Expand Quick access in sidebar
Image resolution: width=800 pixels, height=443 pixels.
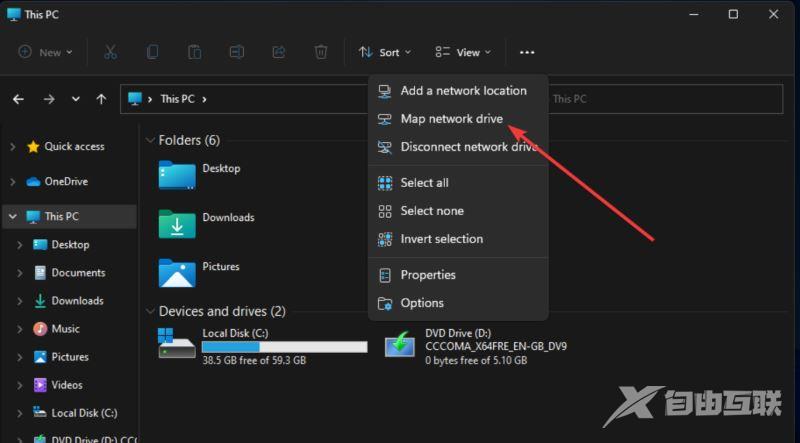tap(13, 147)
